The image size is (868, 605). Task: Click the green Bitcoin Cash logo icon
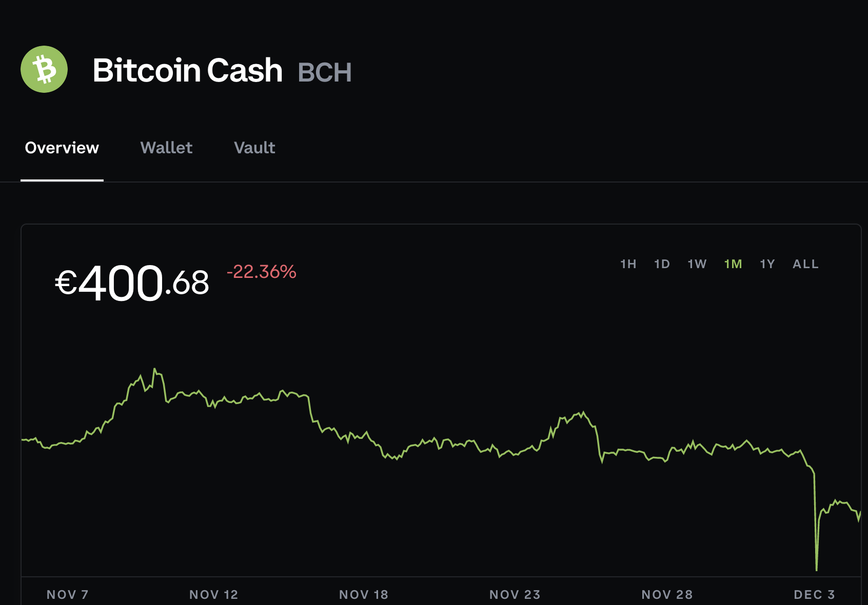click(x=44, y=69)
